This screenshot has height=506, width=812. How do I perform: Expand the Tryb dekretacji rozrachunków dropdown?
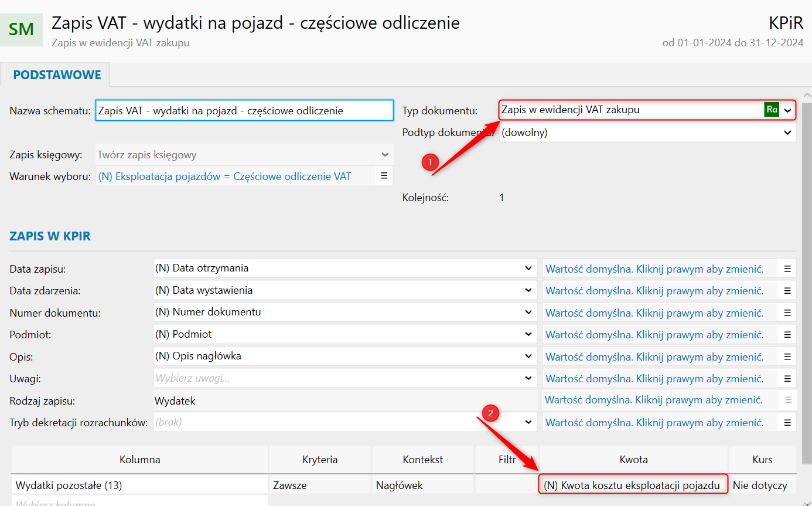pos(528,422)
